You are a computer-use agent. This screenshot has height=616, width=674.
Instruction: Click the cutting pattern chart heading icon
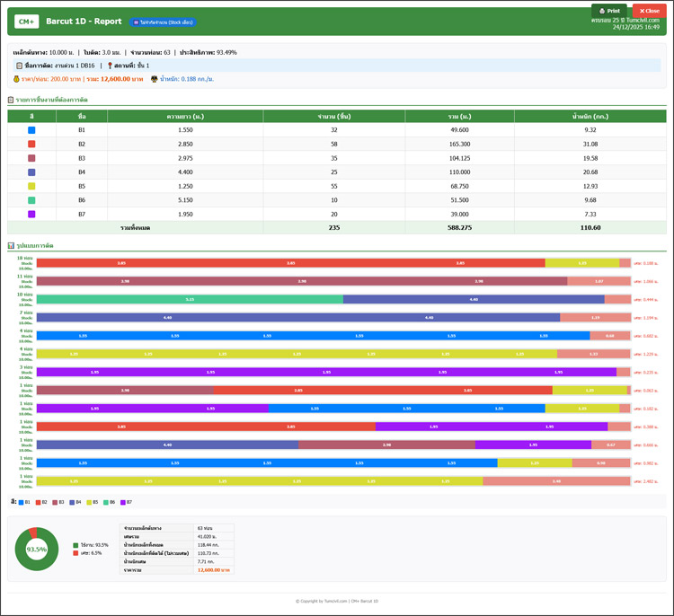click(x=11, y=245)
